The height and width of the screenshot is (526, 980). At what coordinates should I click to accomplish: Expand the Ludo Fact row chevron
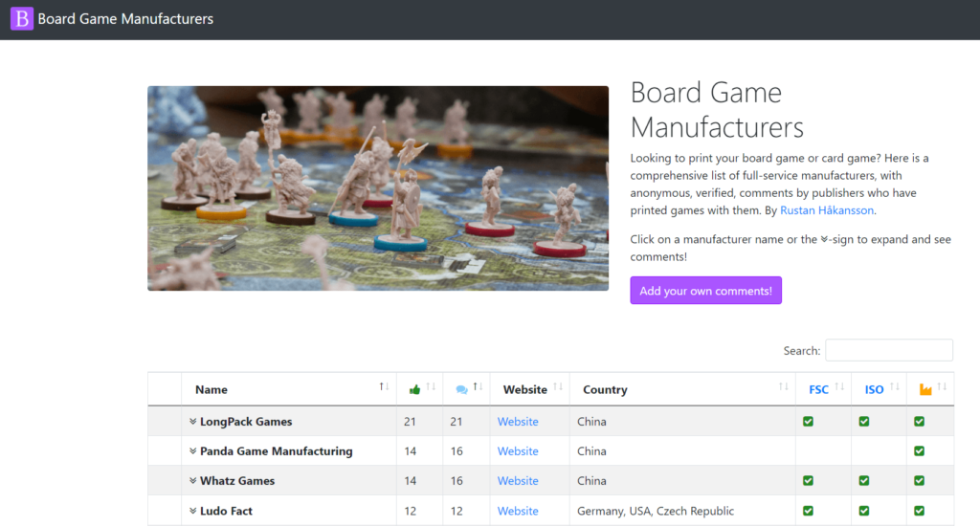pyautogui.click(x=192, y=511)
